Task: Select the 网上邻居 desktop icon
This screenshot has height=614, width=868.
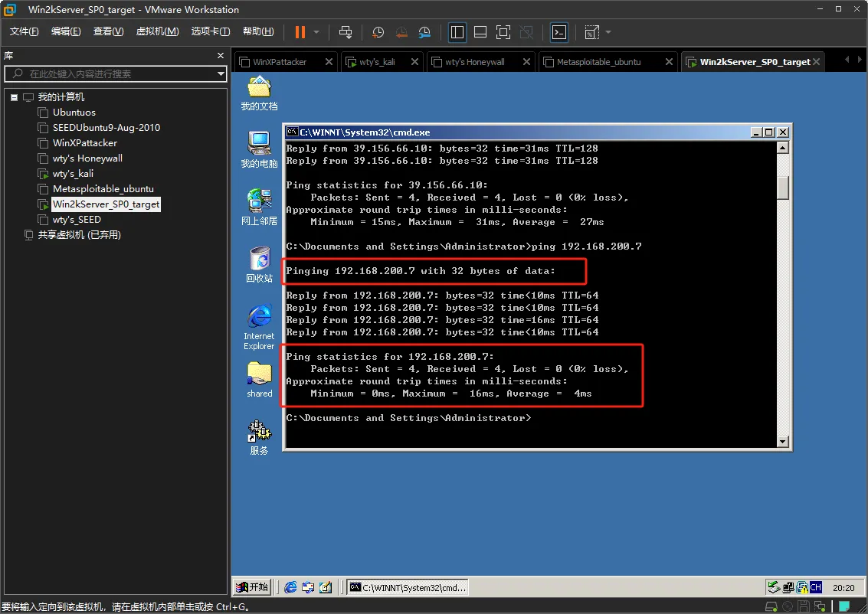Action: [259, 207]
